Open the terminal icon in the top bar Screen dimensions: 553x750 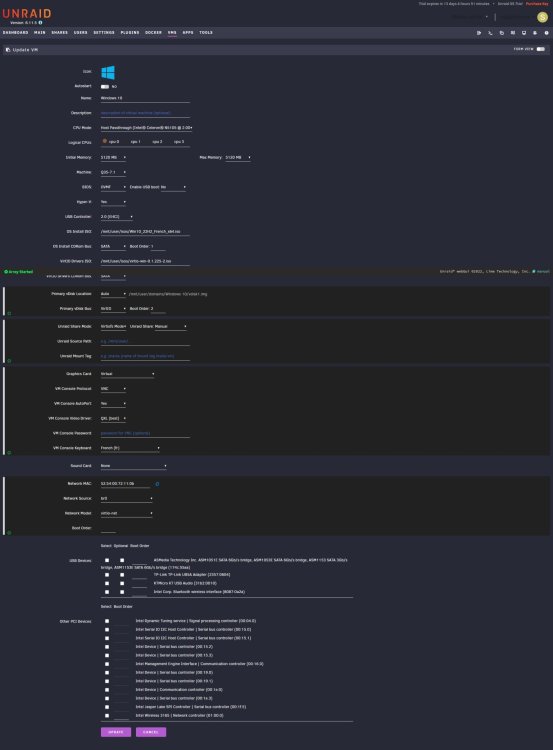point(490,33)
